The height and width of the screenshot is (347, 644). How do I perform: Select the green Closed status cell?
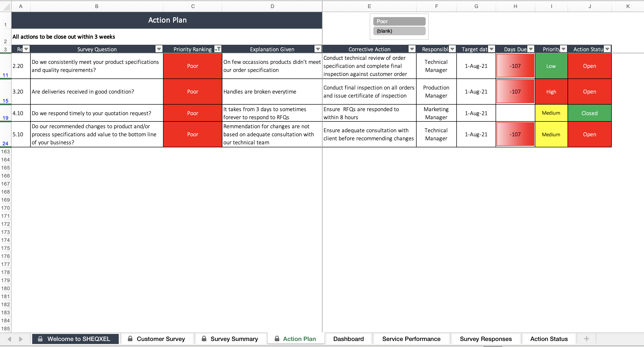point(589,113)
